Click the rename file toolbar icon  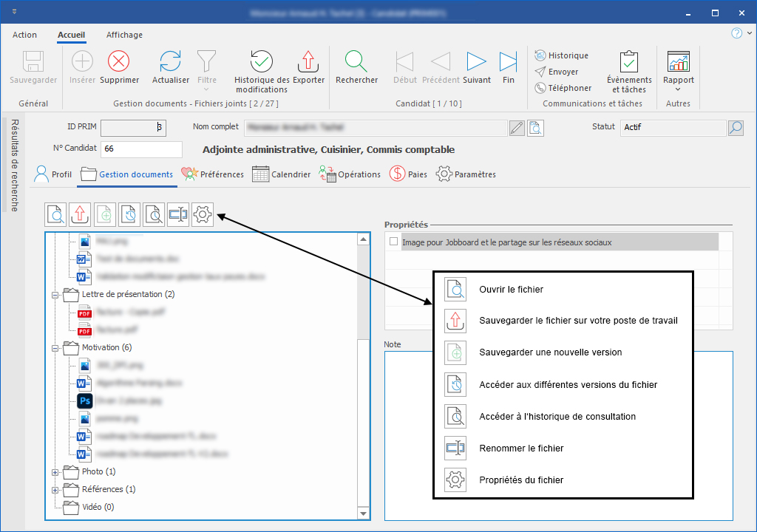click(x=178, y=215)
